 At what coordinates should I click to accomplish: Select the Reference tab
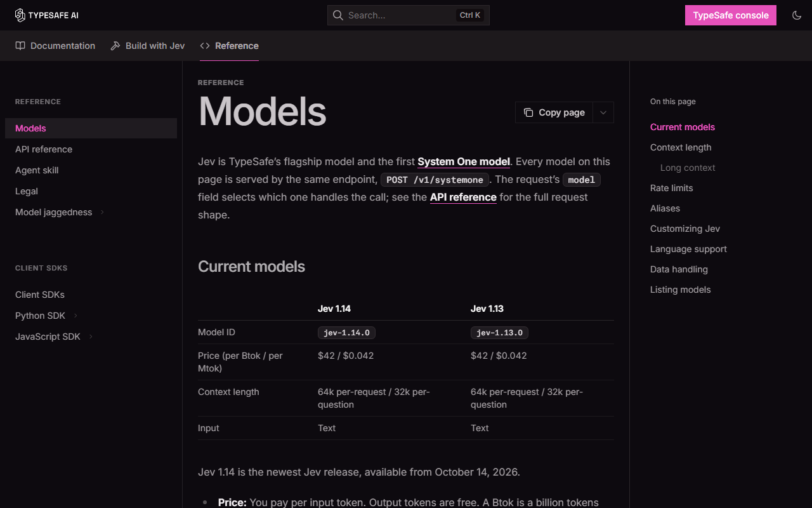pos(229,46)
